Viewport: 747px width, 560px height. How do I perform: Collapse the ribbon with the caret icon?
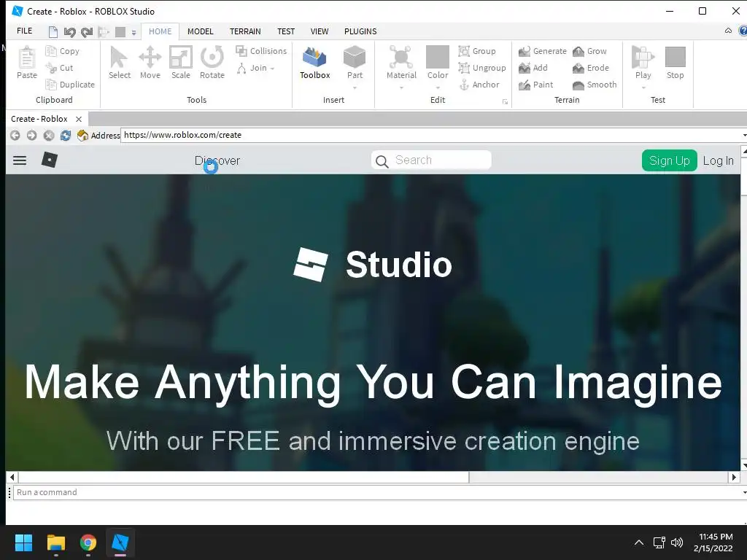point(728,31)
